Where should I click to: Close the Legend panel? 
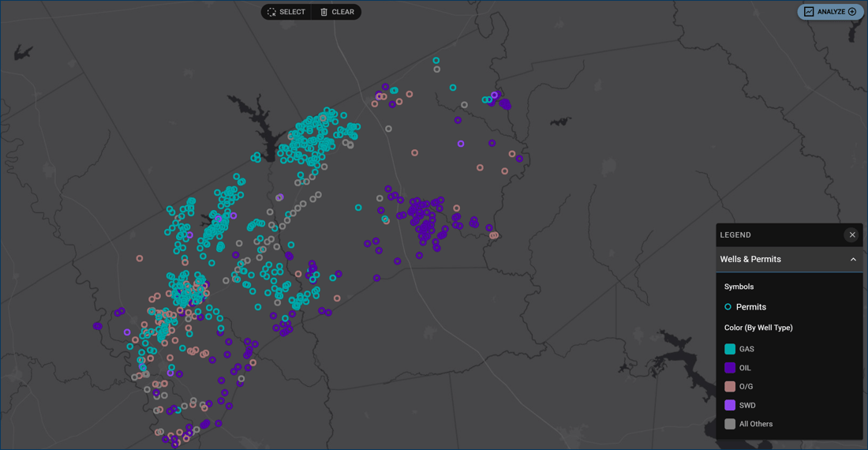pyautogui.click(x=852, y=234)
